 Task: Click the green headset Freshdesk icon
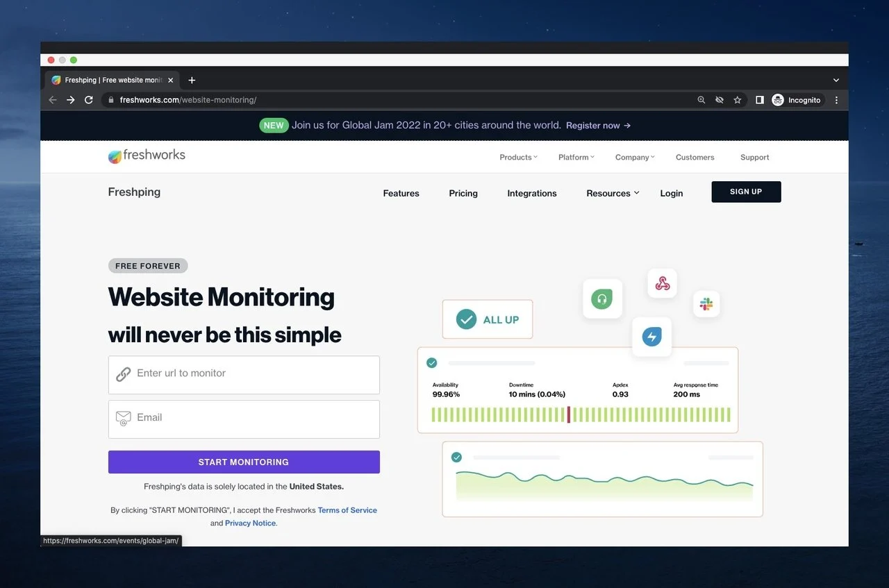[x=602, y=299]
